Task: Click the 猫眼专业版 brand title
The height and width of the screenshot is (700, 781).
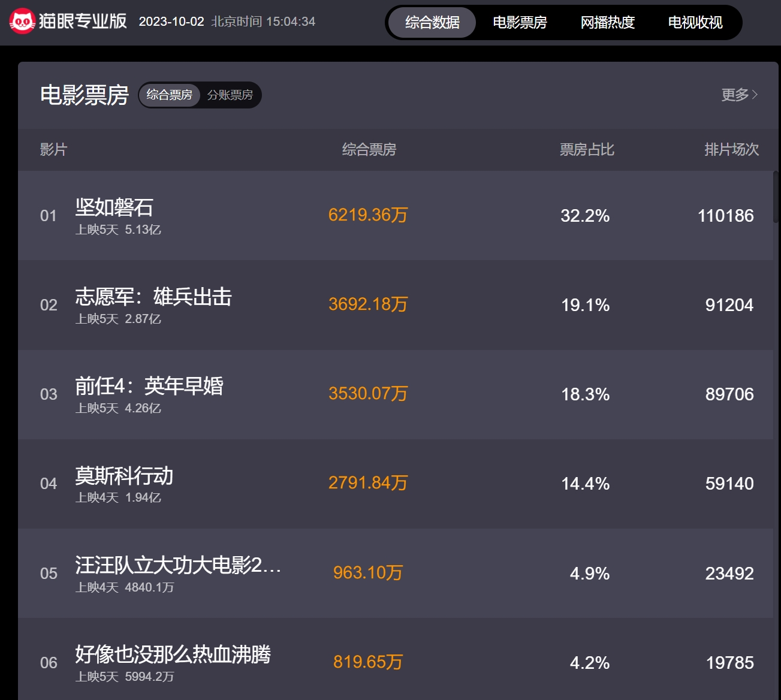Action: [x=83, y=22]
